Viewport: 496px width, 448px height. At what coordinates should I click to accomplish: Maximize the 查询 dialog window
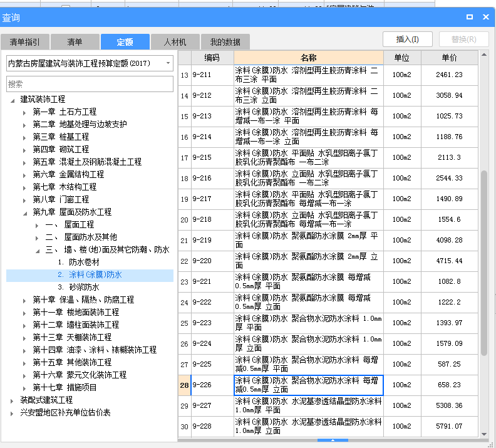[x=470, y=17]
